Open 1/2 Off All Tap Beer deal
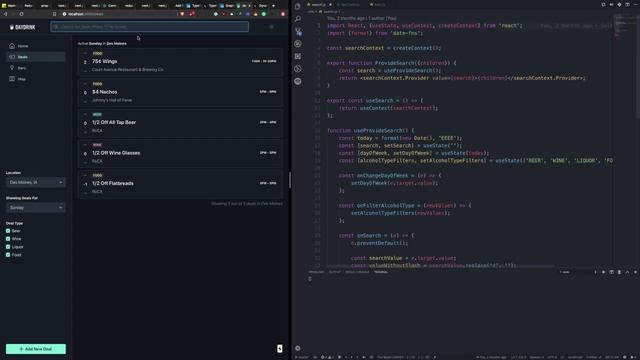Image resolution: width=640 pixels, height=360 pixels. (x=114, y=122)
